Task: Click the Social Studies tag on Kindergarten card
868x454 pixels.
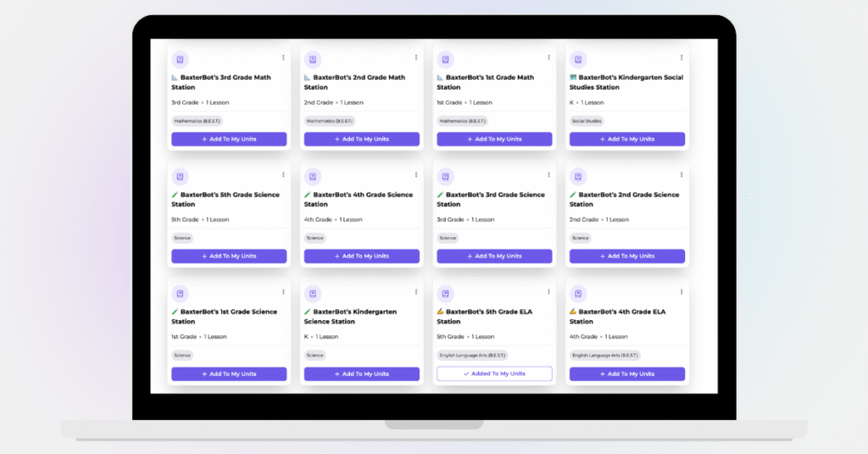Action: [587, 121]
